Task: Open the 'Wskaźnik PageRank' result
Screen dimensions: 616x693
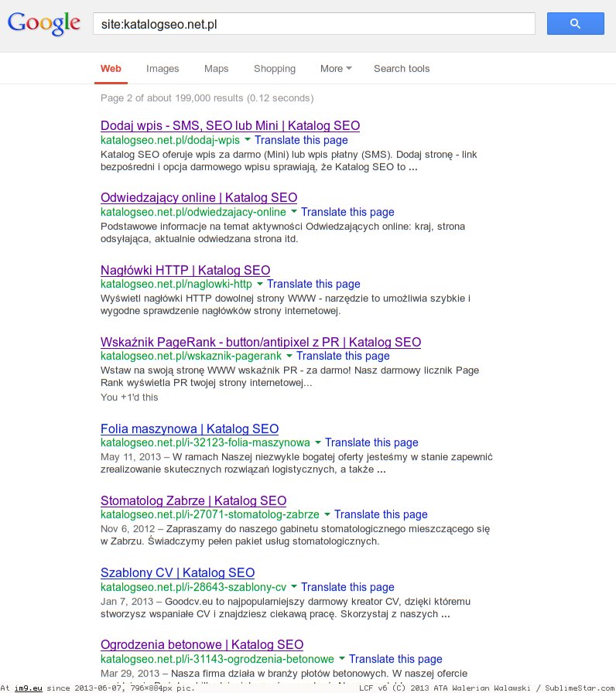Action: [261, 342]
